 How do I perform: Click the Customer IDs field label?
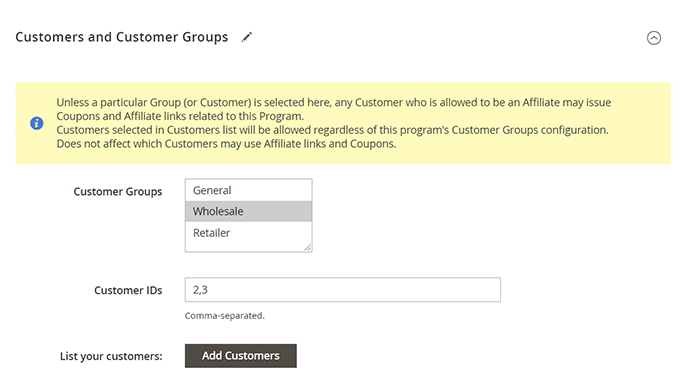(x=128, y=290)
